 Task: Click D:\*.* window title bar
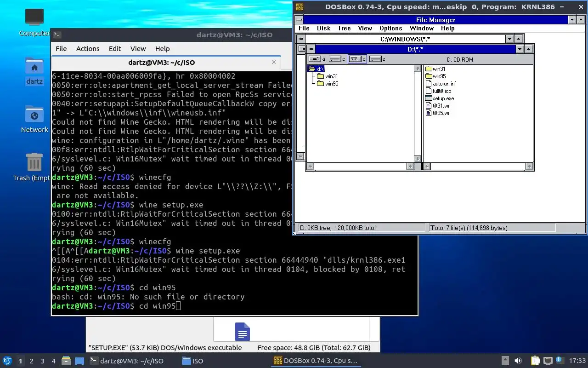coord(415,49)
